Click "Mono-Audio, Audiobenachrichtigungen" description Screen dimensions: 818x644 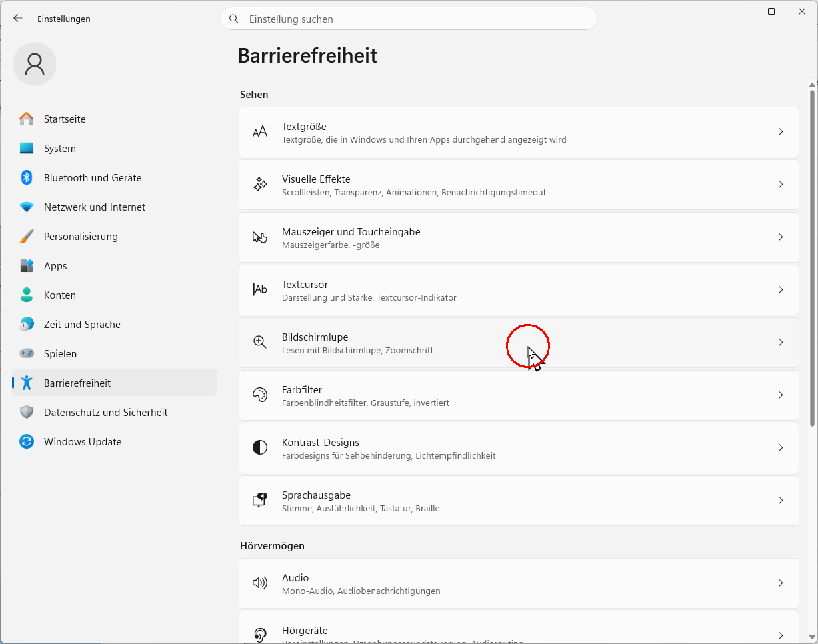click(x=361, y=591)
